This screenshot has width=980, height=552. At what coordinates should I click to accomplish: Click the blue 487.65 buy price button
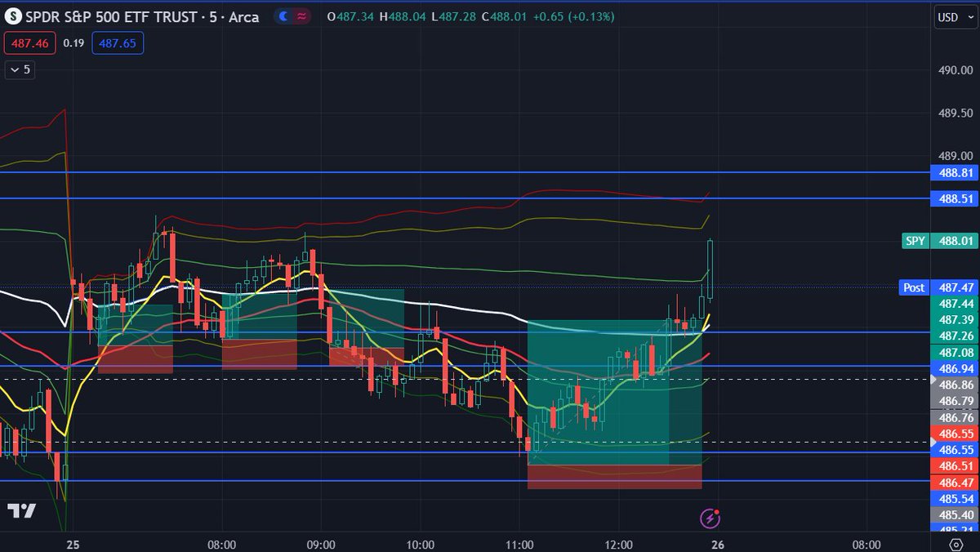pyautogui.click(x=118, y=43)
